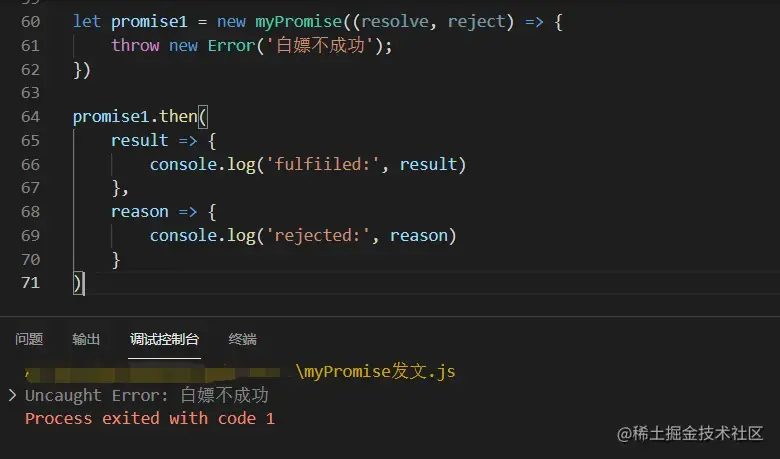Click line number 64 in gutter
This screenshot has height=459, width=780.
(x=30, y=117)
